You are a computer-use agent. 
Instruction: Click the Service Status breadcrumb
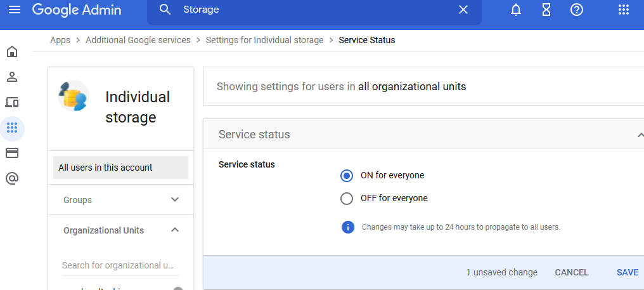click(x=367, y=41)
